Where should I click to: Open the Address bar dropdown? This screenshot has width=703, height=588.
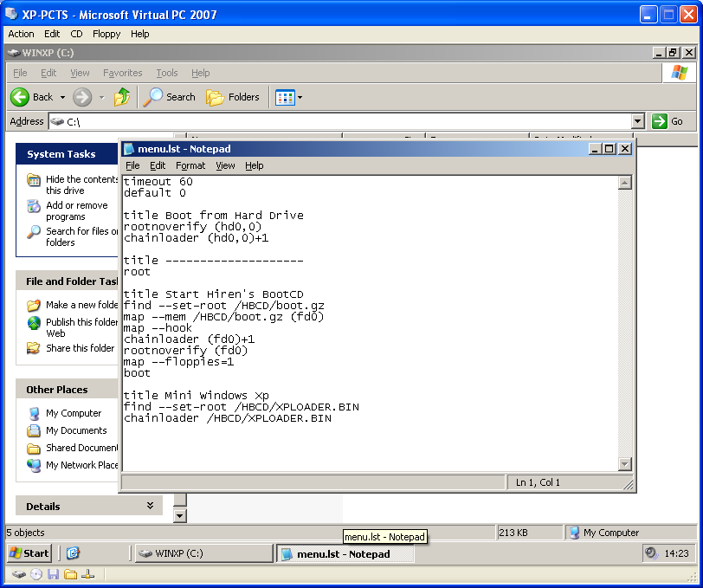pos(638,121)
